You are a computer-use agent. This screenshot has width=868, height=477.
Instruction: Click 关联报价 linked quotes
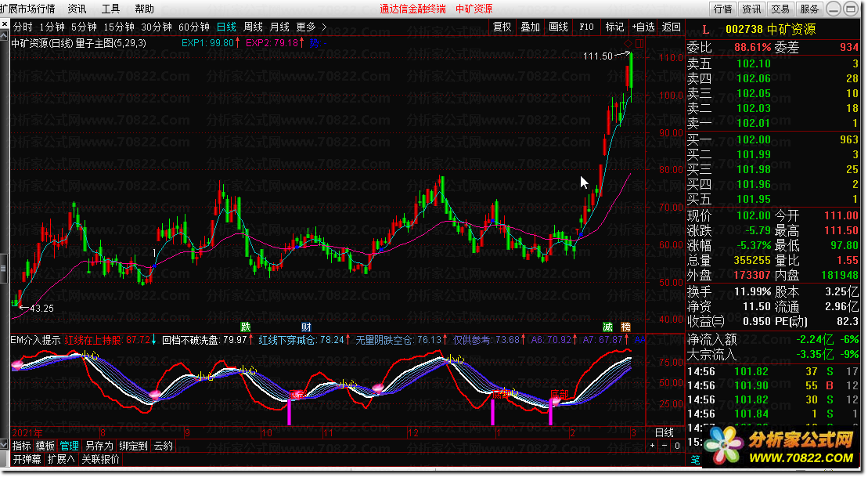(100, 459)
